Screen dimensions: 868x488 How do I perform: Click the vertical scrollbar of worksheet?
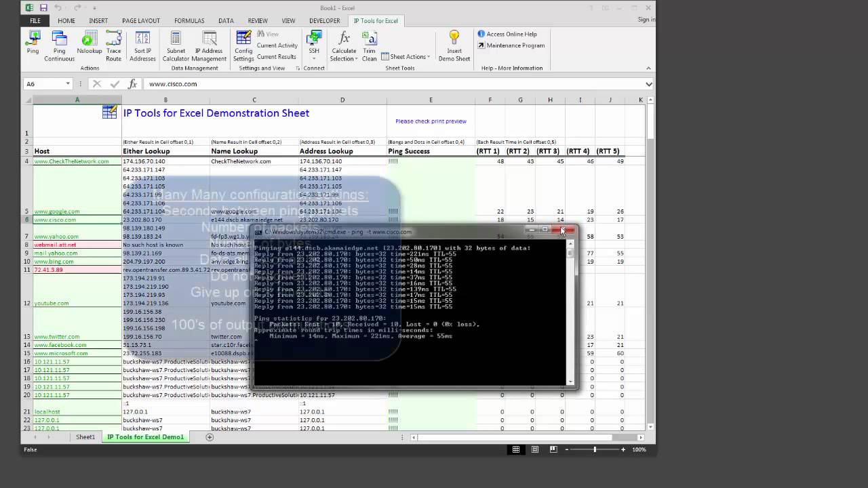[x=650, y=264]
